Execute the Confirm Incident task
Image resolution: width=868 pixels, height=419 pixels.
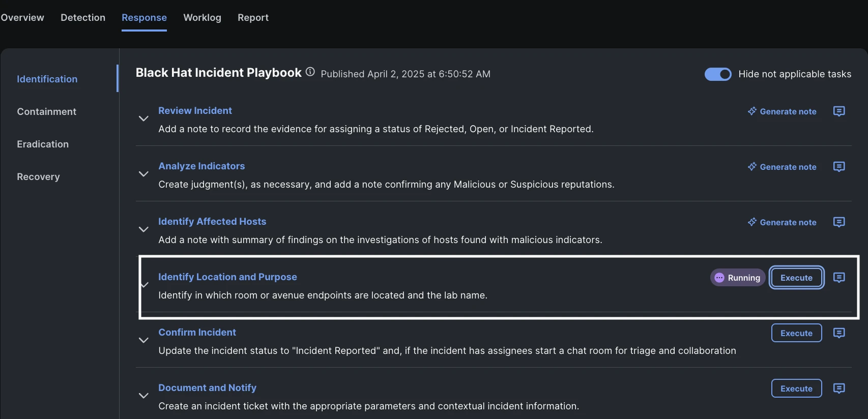(796, 333)
